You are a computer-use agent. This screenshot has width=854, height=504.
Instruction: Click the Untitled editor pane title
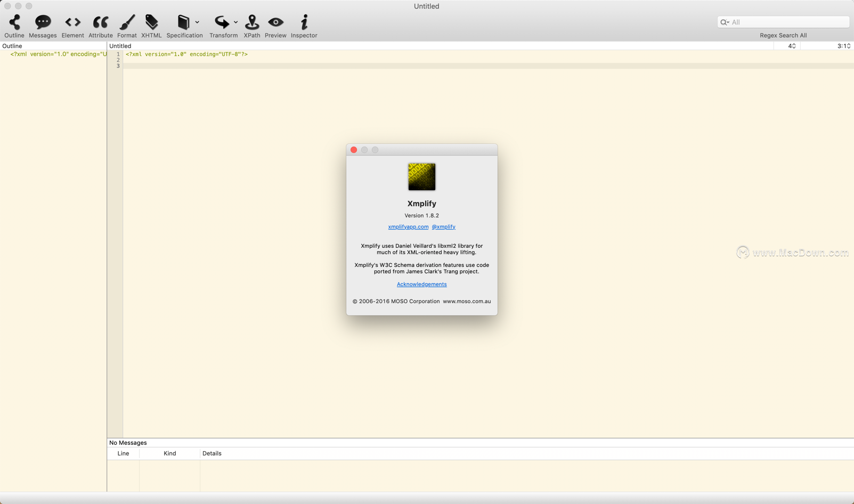(x=120, y=46)
